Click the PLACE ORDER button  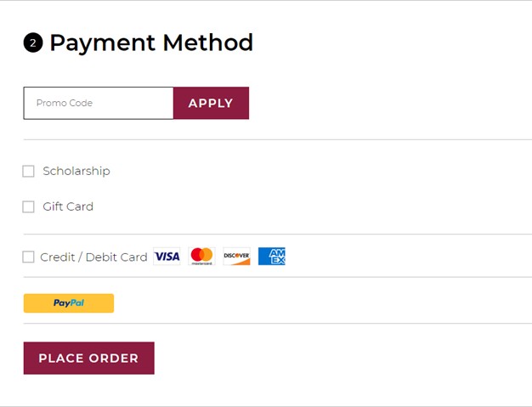(x=88, y=358)
